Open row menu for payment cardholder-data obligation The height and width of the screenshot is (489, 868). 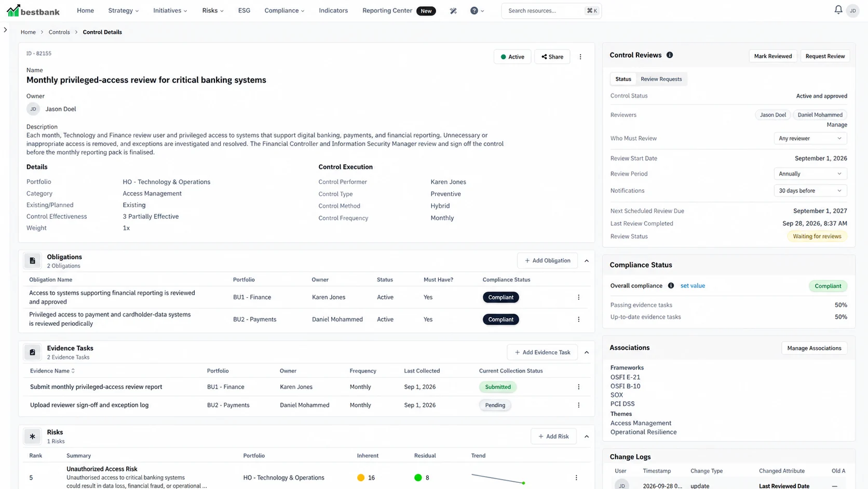[x=578, y=320]
